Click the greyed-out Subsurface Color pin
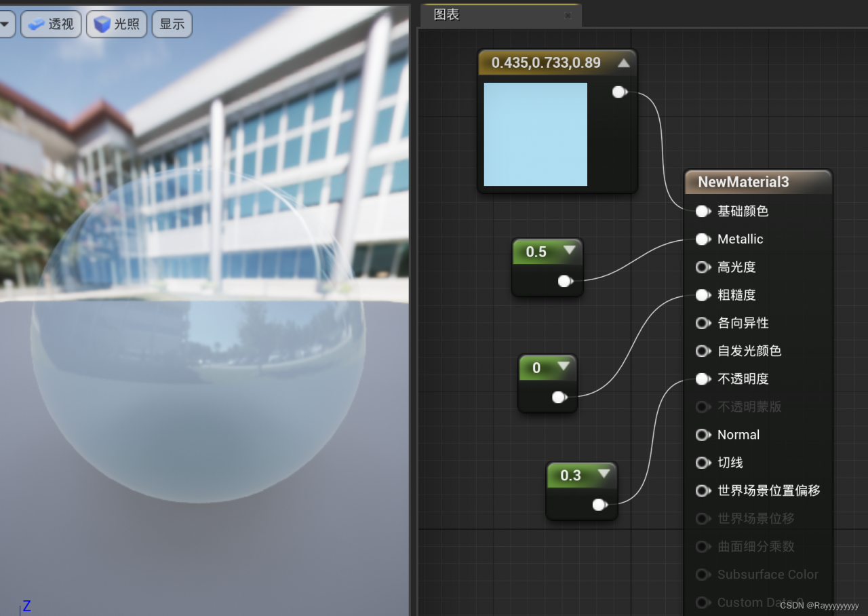 (703, 575)
